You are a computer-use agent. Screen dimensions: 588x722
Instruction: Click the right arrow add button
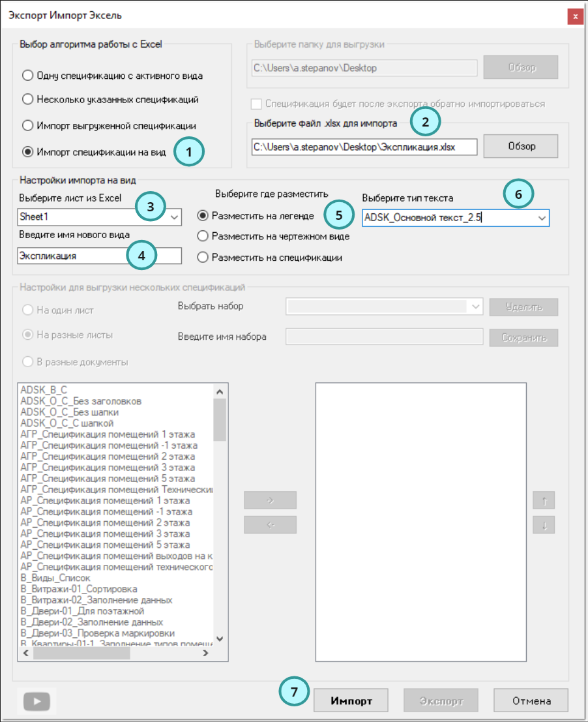click(x=270, y=500)
